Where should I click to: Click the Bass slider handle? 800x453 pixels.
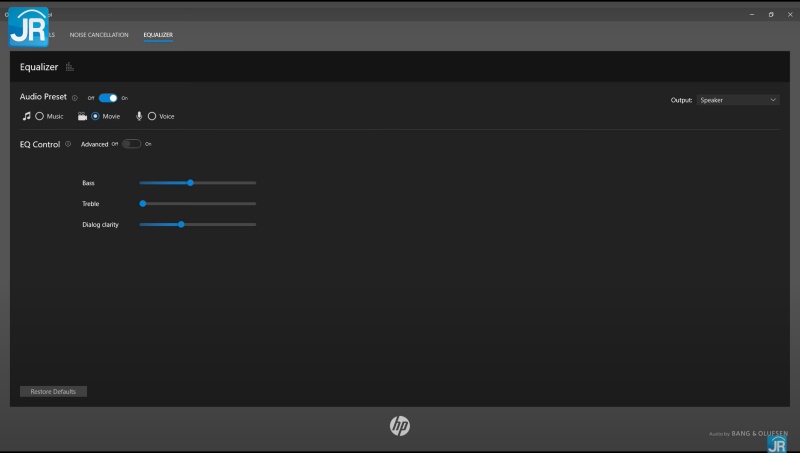click(x=190, y=183)
